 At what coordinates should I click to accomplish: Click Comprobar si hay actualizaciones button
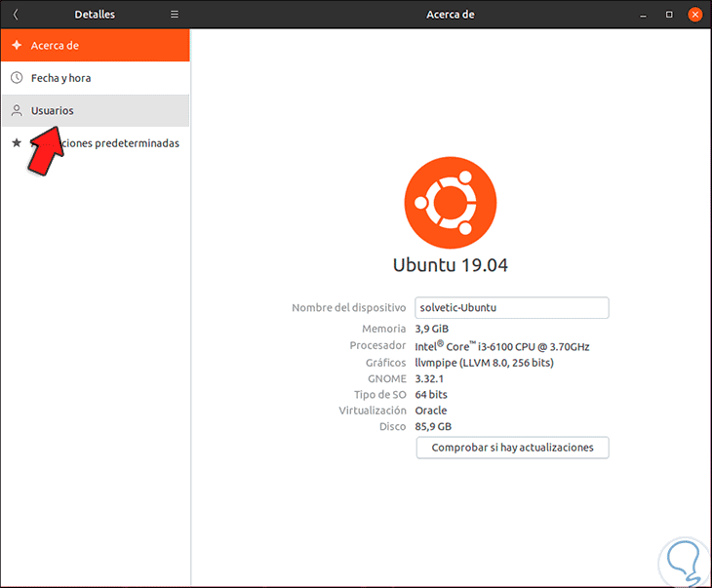512,448
